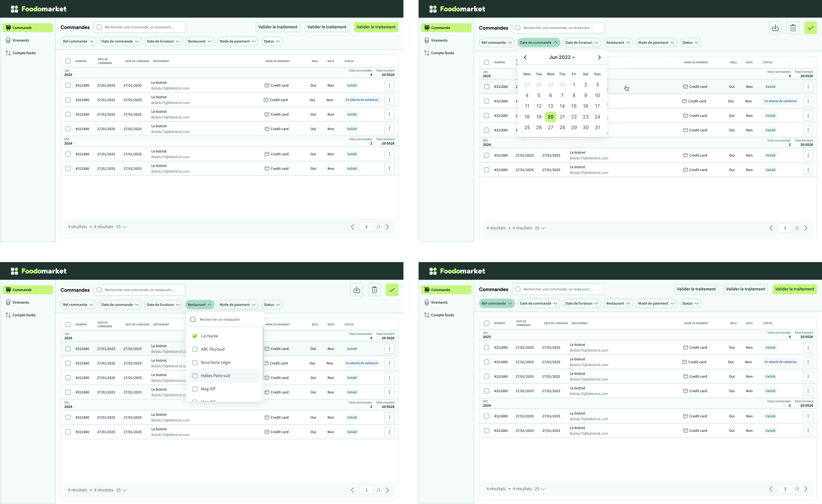Check the Halles Paris sud checkbox

195,376
